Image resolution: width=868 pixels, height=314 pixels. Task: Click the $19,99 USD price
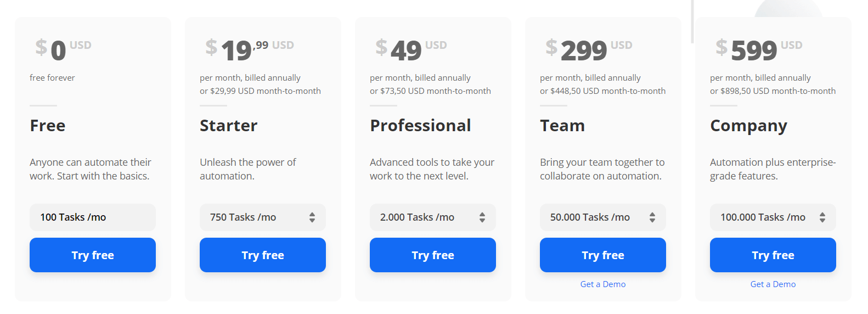[x=250, y=50]
